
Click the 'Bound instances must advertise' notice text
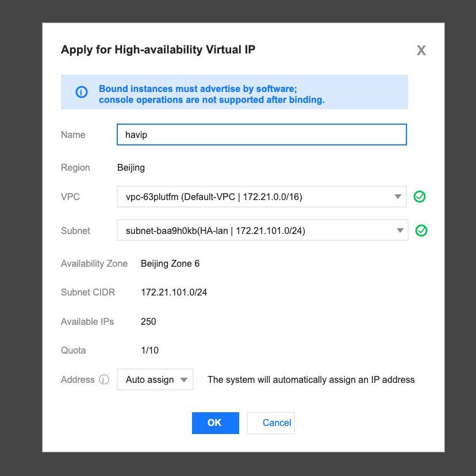pyautogui.click(x=212, y=94)
